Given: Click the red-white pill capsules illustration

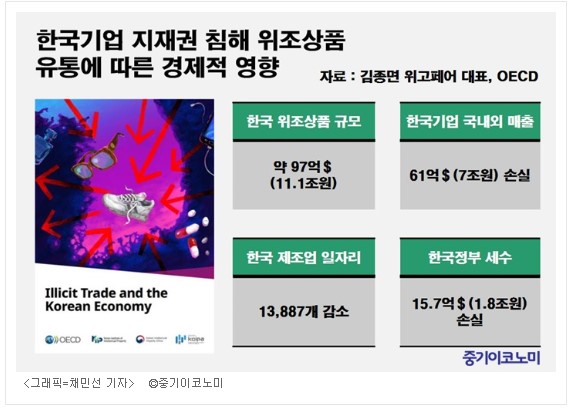Looking at the screenshot, I should coord(194,234).
